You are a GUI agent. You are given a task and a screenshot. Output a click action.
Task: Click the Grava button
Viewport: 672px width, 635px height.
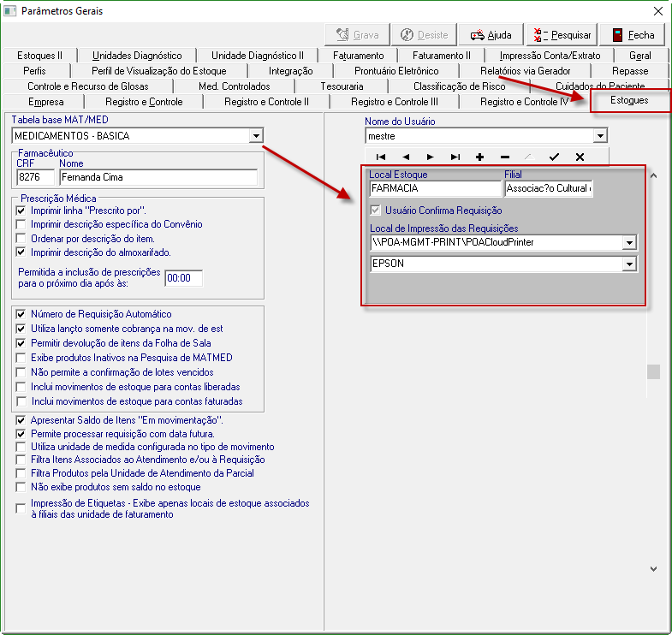click(358, 35)
